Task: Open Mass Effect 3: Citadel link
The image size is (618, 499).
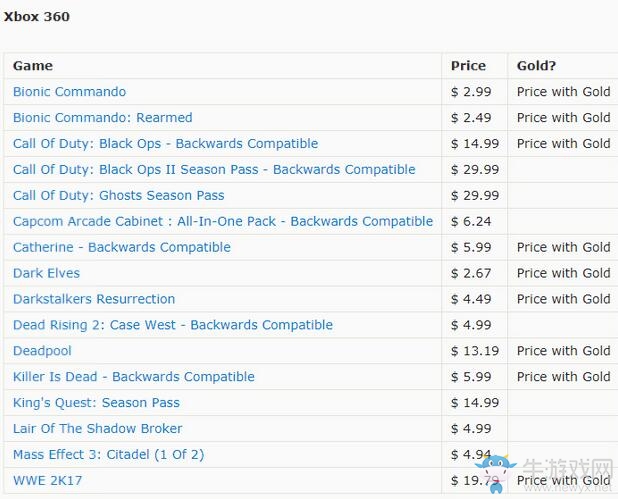Action: pyautogui.click(x=108, y=456)
